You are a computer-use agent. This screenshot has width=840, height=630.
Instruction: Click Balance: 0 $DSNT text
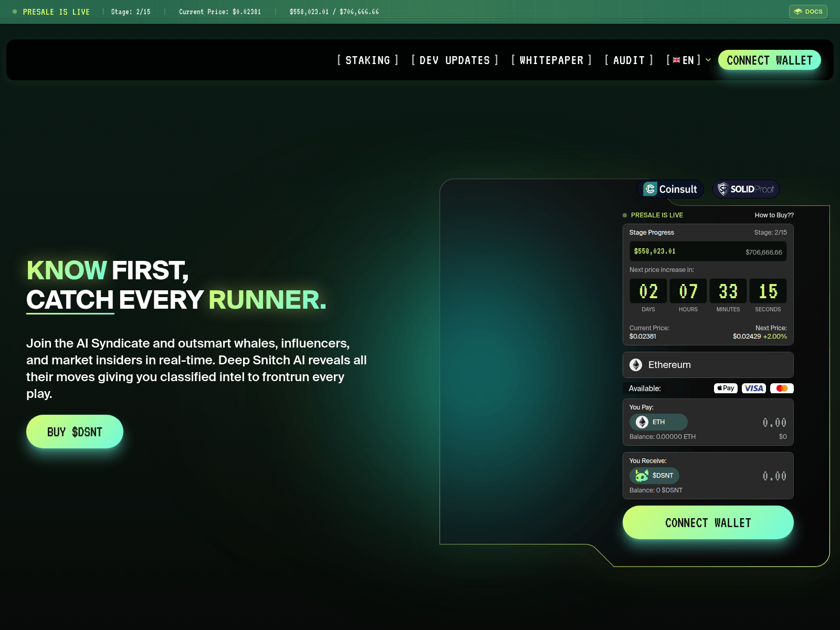[x=656, y=490]
